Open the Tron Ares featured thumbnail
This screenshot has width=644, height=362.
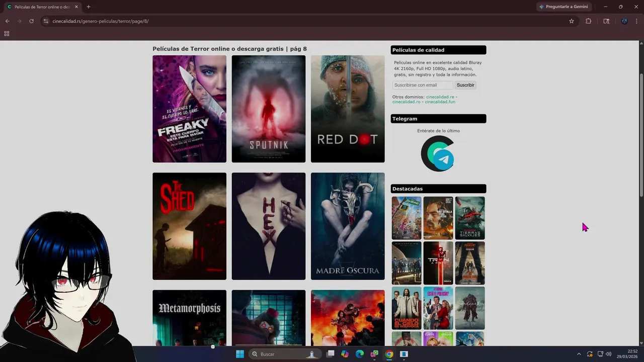[x=438, y=263]
